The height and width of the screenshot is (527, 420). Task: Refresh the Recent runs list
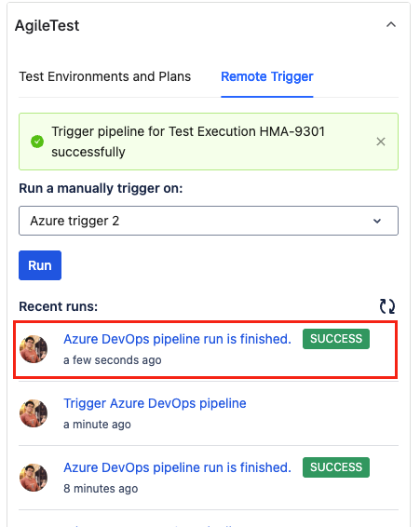click(387, 306)
